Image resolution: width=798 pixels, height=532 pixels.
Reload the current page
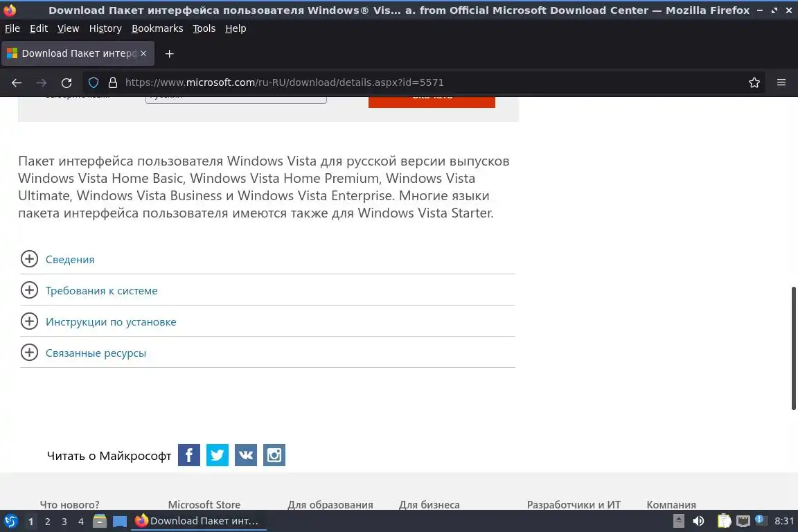(66, 82)
